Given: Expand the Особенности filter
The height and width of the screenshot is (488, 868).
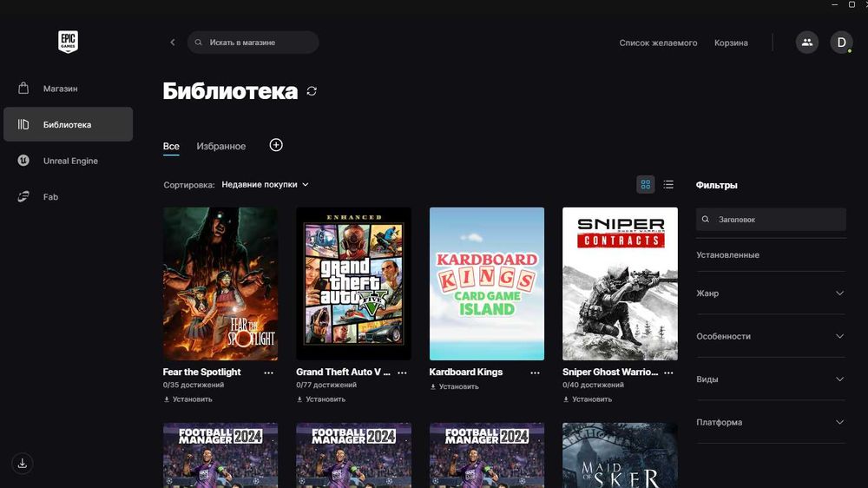Looking at the screenshot, I should pos(771,336).
